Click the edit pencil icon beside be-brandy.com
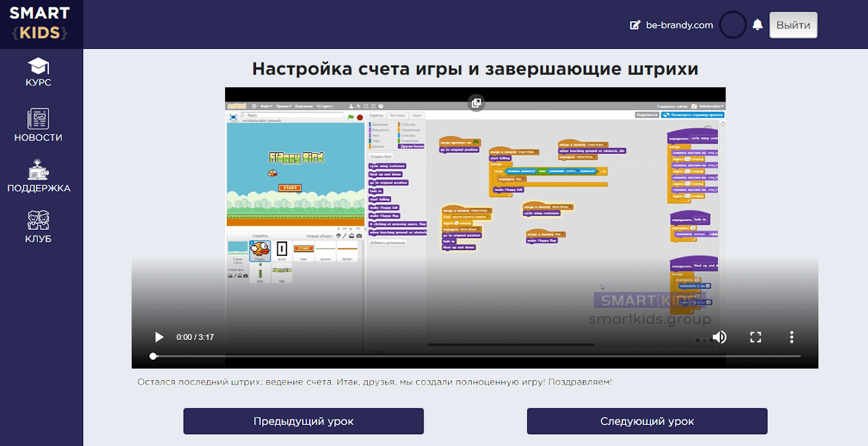Image resolution: width=868 pixels, height=446 pixels. pyautogui.click(x=635, y=25)
